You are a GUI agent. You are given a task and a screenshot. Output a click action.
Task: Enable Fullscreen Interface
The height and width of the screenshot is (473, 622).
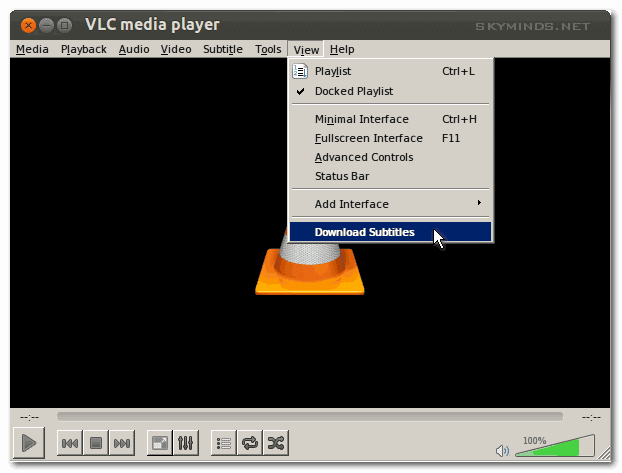(x=390, y=138)
